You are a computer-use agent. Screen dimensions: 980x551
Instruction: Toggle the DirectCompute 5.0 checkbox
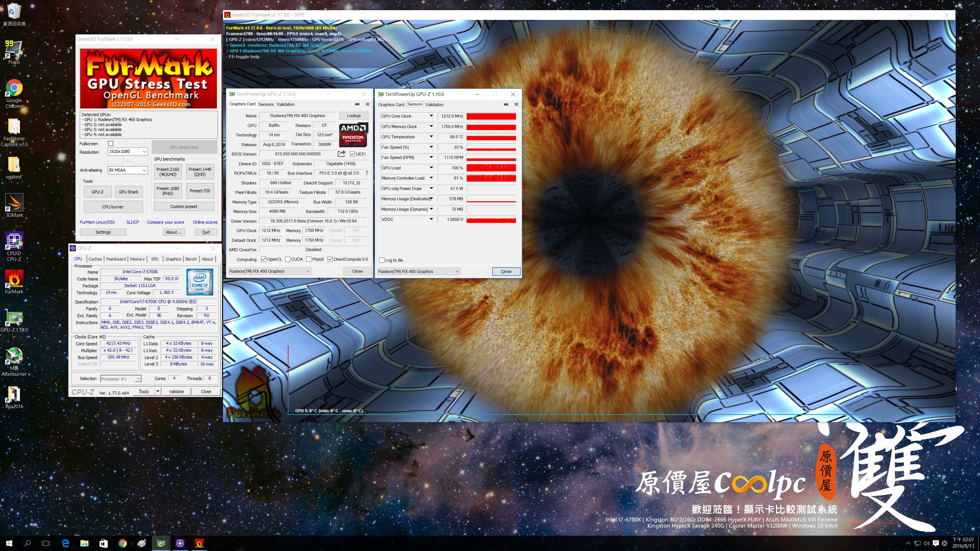(330, 259)
